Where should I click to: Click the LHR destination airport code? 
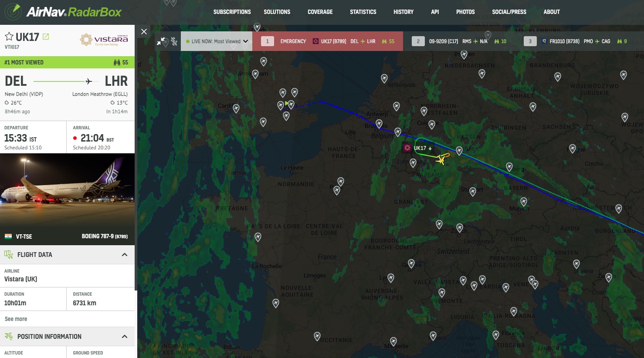pyautogui.click(x=116, y=81)
